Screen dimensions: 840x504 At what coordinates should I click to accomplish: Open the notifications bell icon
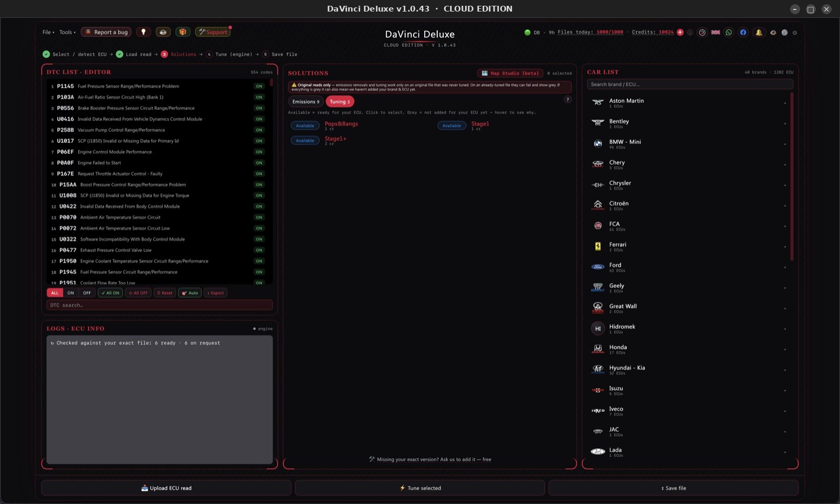coord(759,32)
